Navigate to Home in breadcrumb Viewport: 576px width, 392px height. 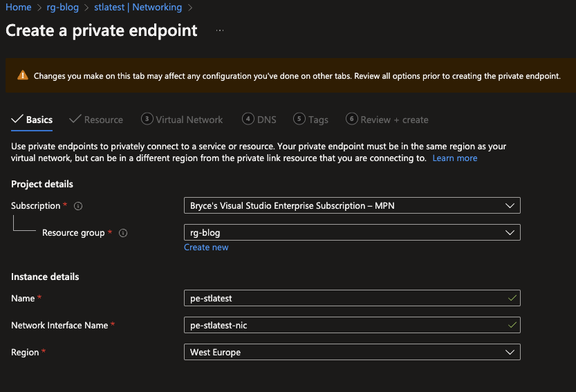click(x=18, y=8)
